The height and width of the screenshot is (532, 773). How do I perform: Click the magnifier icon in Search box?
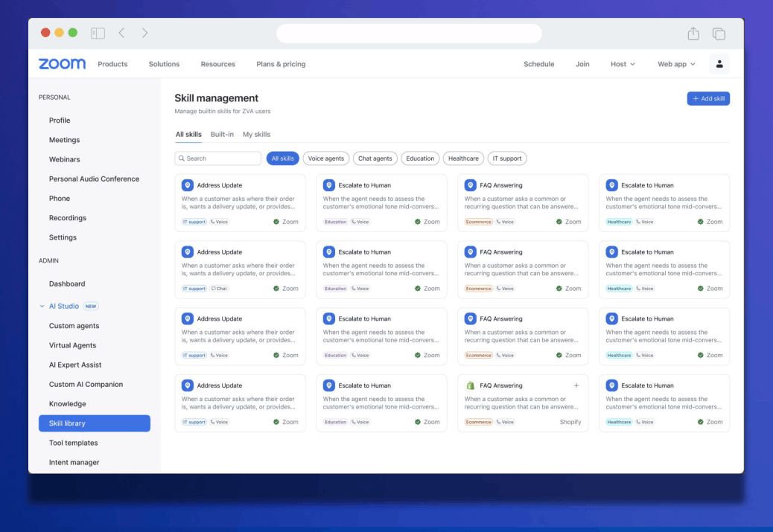point(182,158)
